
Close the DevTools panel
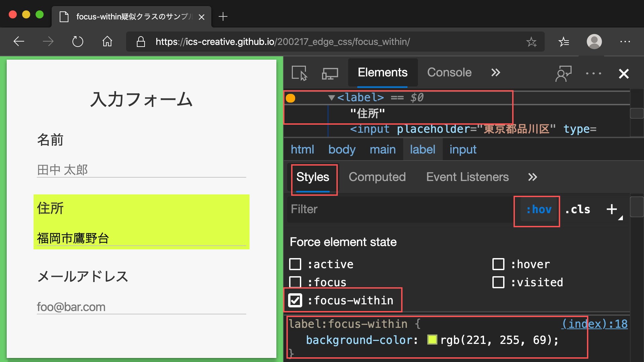point(624,73)
